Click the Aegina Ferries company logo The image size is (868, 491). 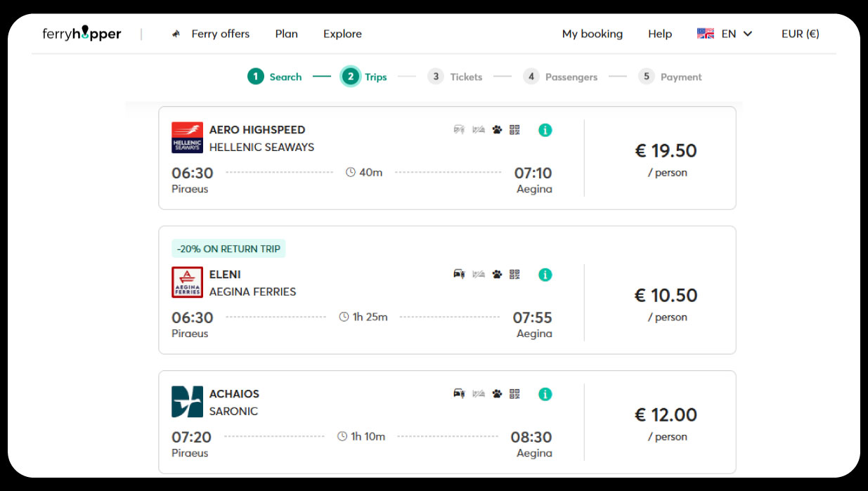(187, 282)
